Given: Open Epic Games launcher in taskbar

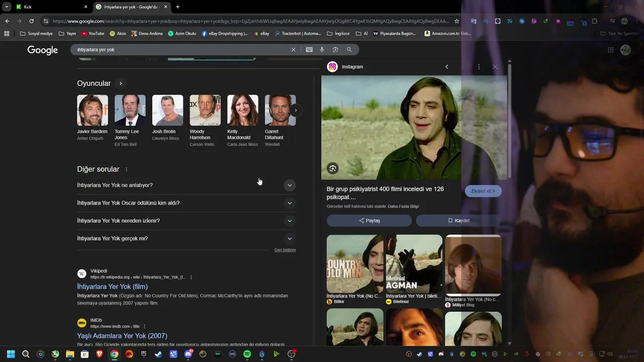Looking at the screenshot, I should click(144, 354).
